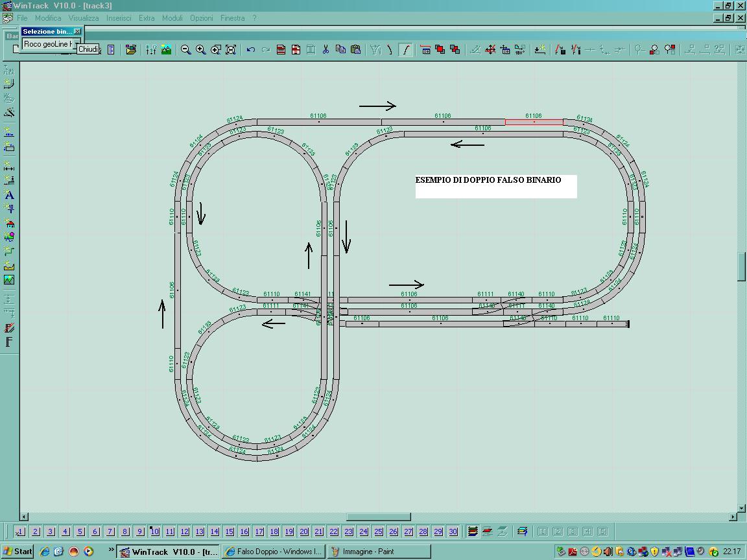Click the numbered arrows sort icon
The height and width of the screenshot is (560, 747).
[151, 49]
